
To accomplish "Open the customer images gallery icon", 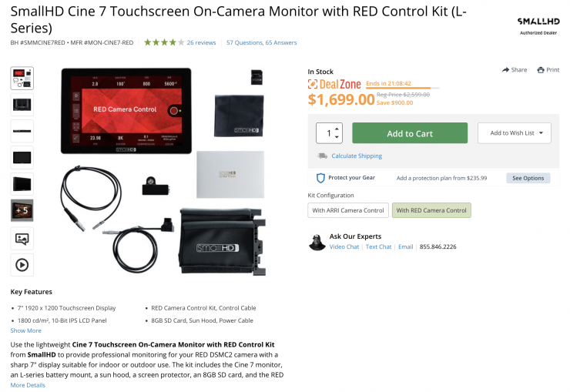I will [22, 239].
